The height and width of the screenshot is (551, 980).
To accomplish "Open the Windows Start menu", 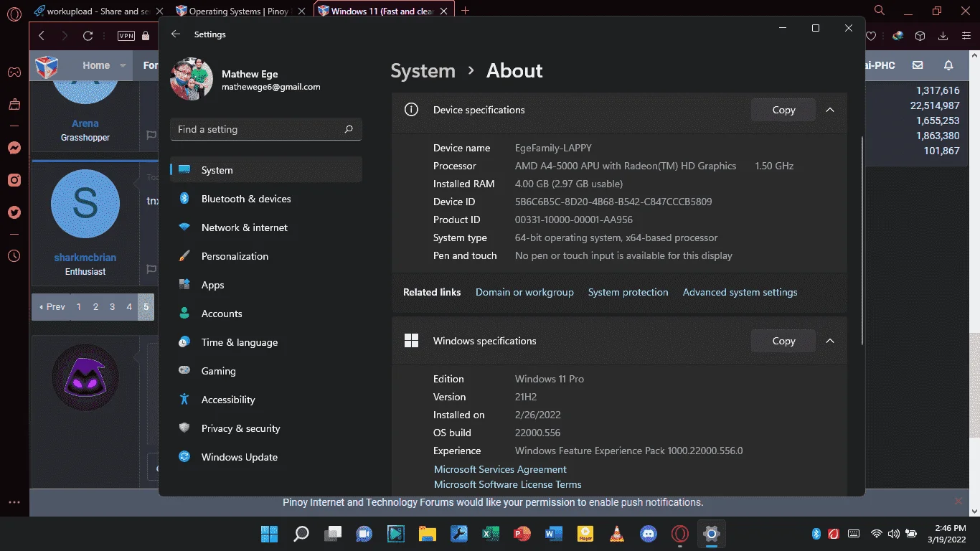I will click(x=270, y=534).
